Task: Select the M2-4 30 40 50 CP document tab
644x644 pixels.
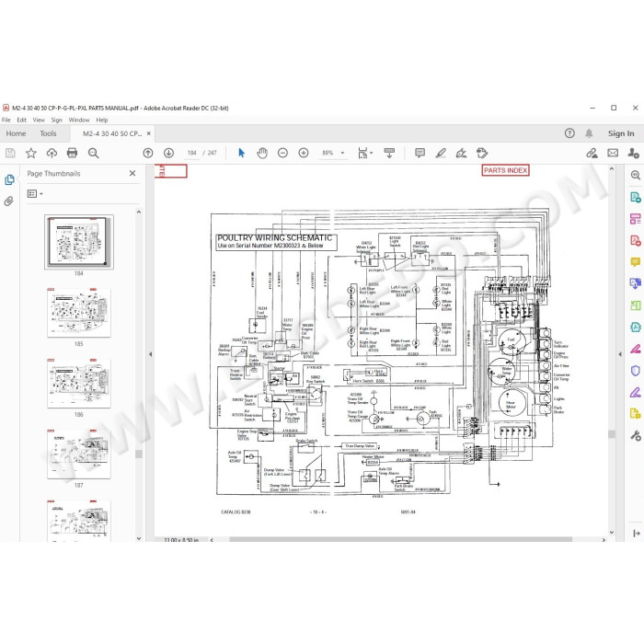Action: click(112, 134)
